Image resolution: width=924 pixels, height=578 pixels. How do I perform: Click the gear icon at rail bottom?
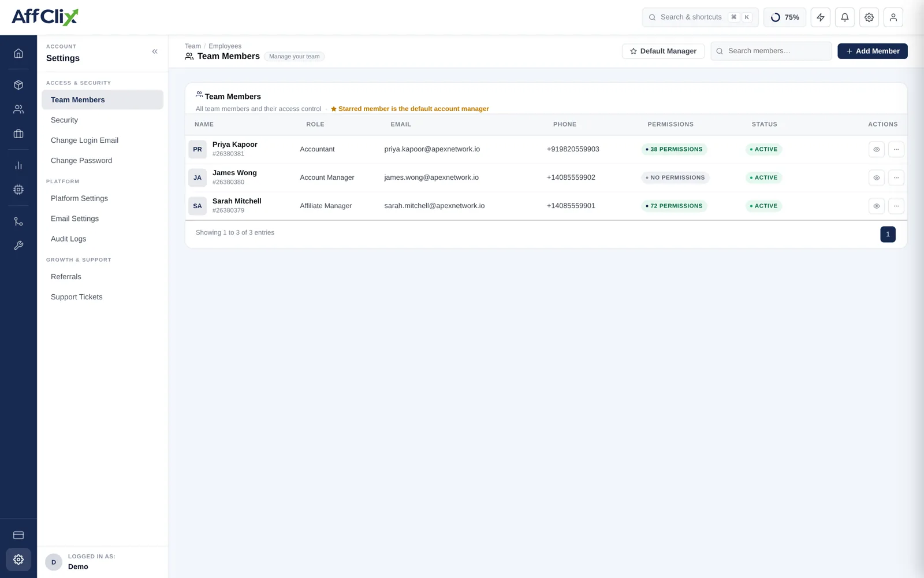(x=18, y=560)
